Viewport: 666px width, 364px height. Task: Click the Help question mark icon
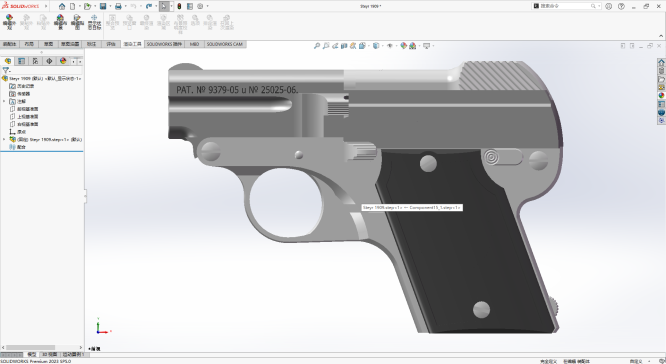(x=621, y=6)
